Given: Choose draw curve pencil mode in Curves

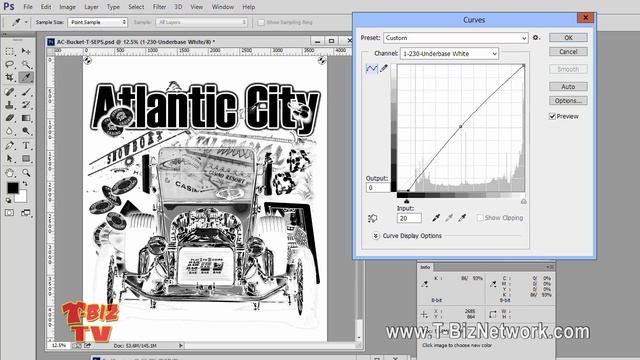Looking at the screenshot, I should tap(384, 69).
